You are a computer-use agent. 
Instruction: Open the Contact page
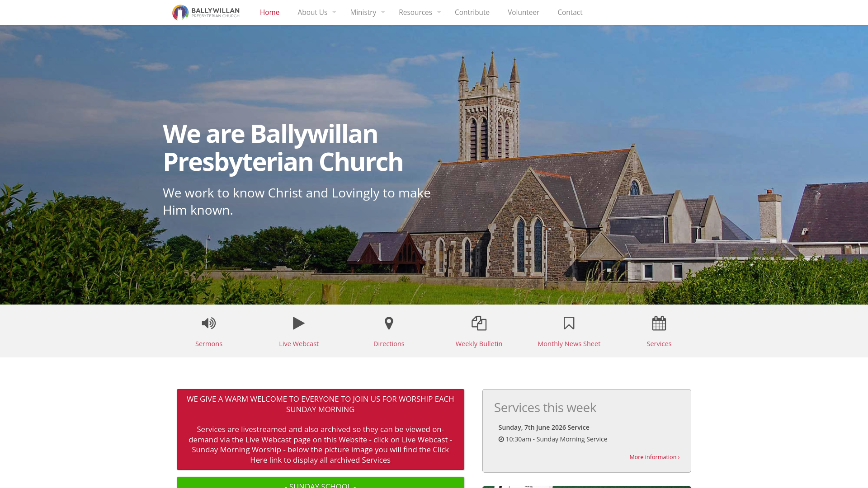pos(570,12)
